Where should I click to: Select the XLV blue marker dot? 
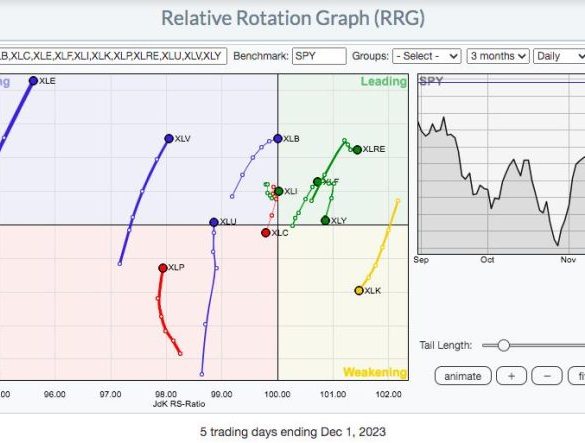(169, 138)
